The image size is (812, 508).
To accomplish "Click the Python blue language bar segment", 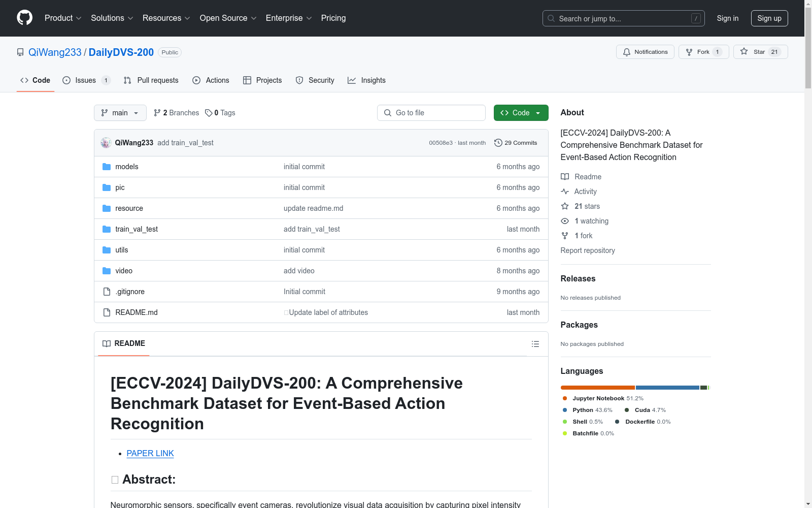I will (667, 388).
